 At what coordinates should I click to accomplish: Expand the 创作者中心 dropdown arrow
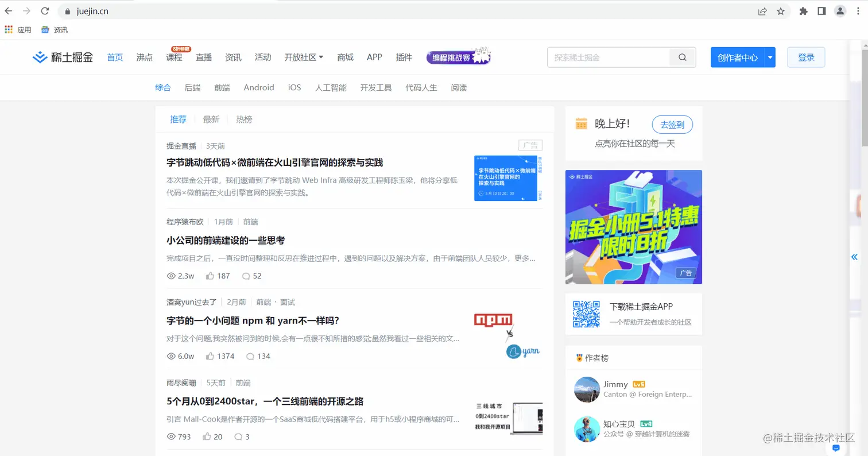click(x=770, y=57)
